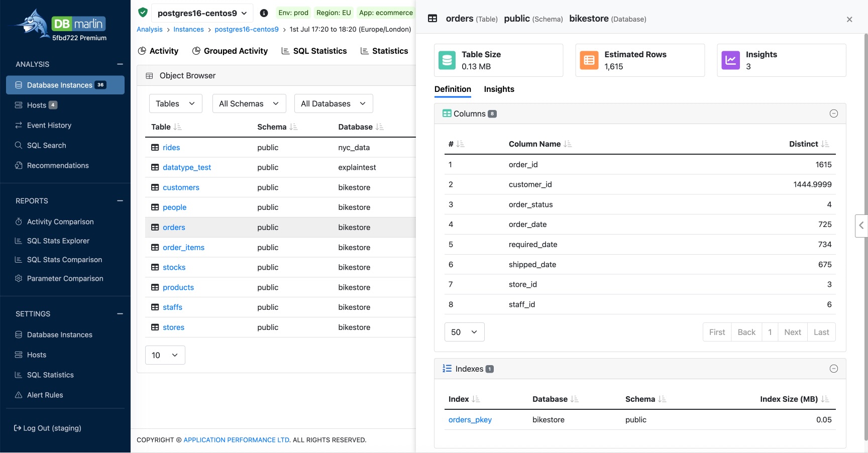Open the products table link
The height and width of the screenshot is (453, 868).
(x=178, y=287)
